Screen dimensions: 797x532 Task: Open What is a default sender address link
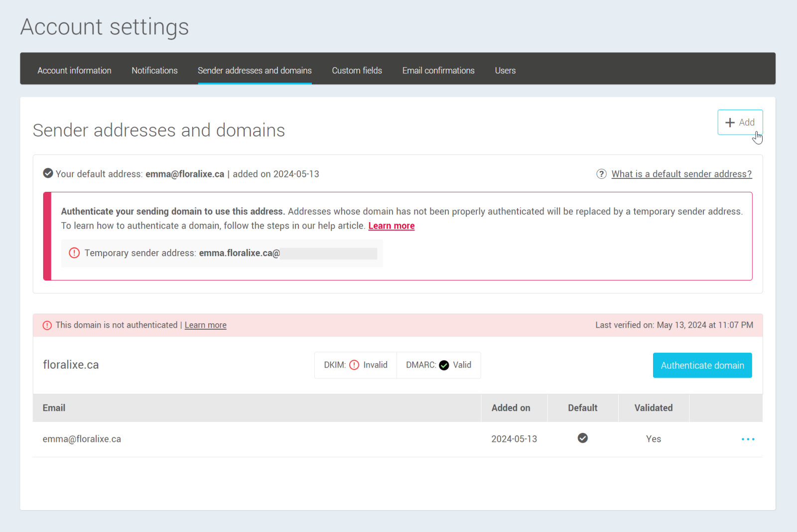click(x=681, y=174)
